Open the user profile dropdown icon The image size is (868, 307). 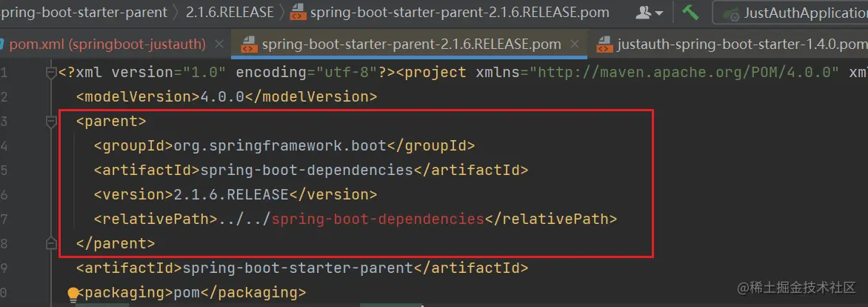[x=650, y=12]
